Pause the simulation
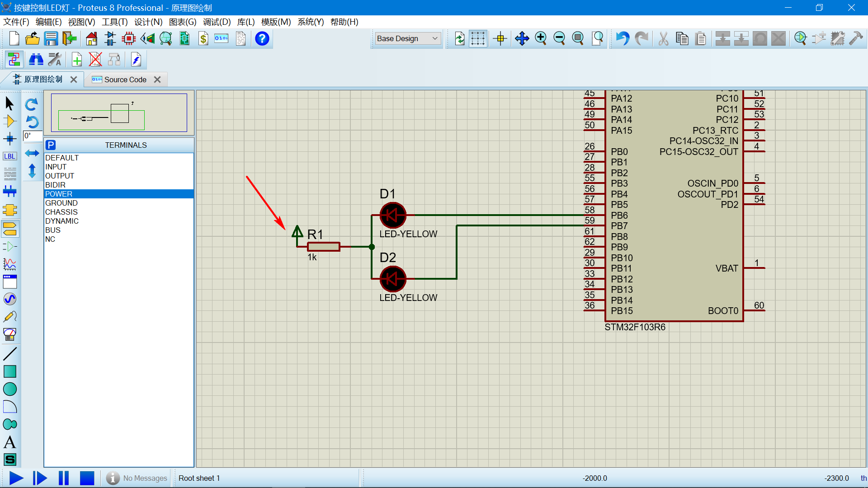The height and width of the screenshot is (488, 868). point(64,478)
